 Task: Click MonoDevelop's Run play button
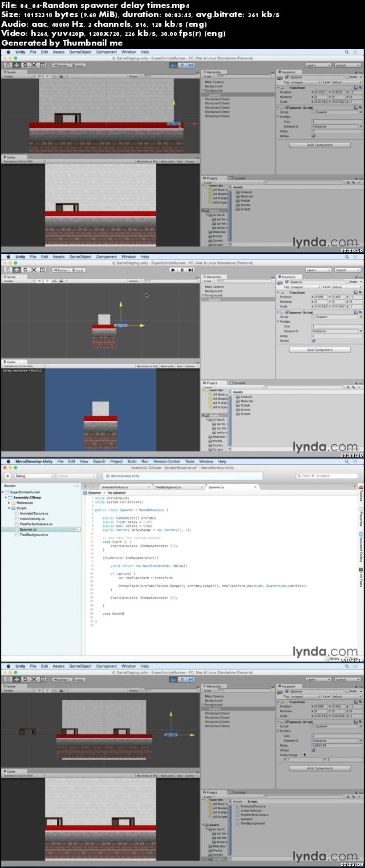click(x=8, y=475)
